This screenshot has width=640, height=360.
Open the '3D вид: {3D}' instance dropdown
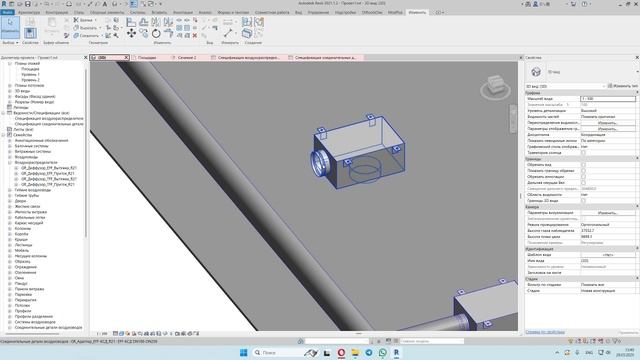pyautogui.click(x=566, y=86)
